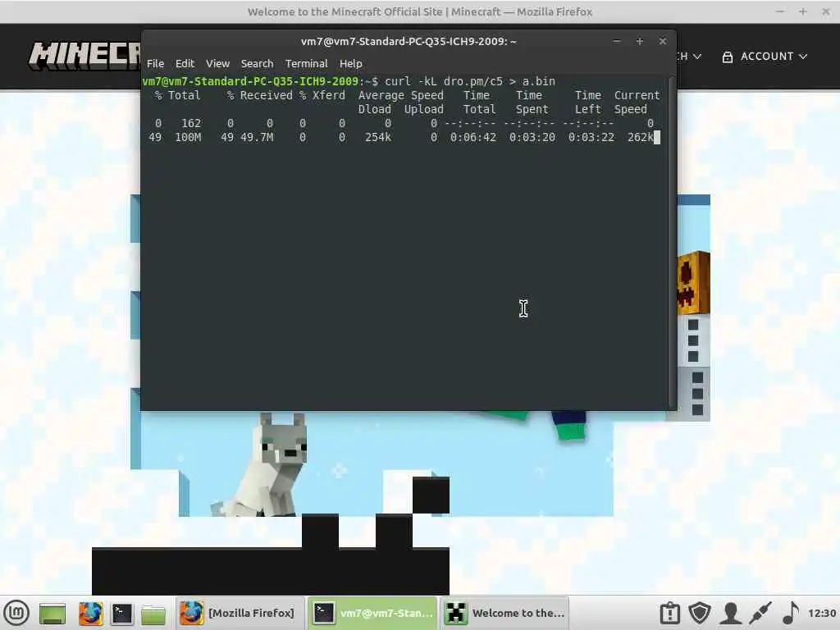Open the terminal File menu
The image size is (840, 630).
click(x=155, y=63)
